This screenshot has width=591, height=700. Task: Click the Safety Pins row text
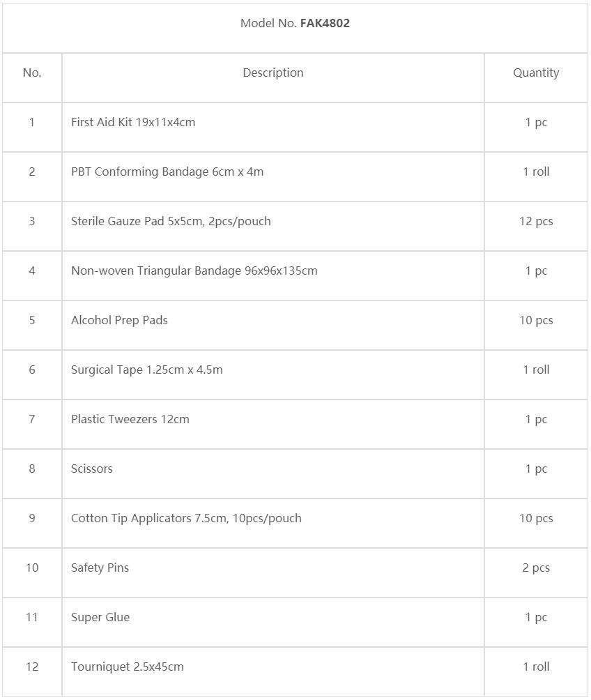click(x=100, y=568)
